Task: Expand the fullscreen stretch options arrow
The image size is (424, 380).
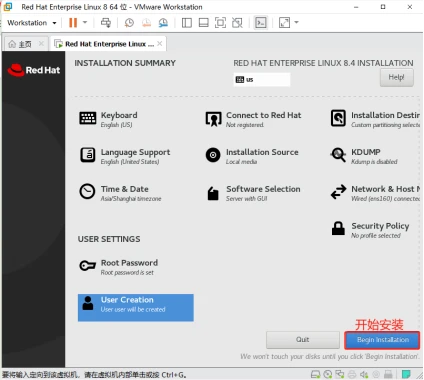Action: click(296, 23)
